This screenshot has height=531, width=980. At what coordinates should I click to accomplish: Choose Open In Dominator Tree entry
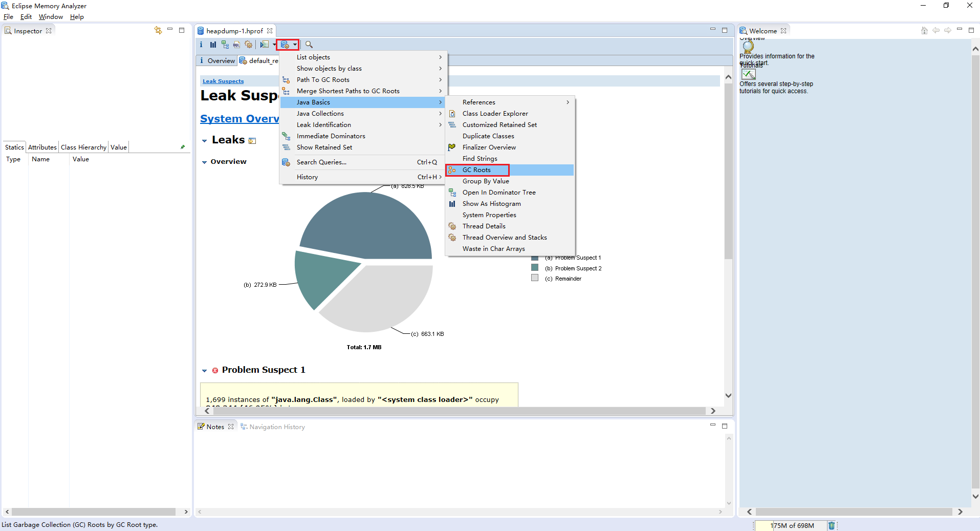(510, 193)
